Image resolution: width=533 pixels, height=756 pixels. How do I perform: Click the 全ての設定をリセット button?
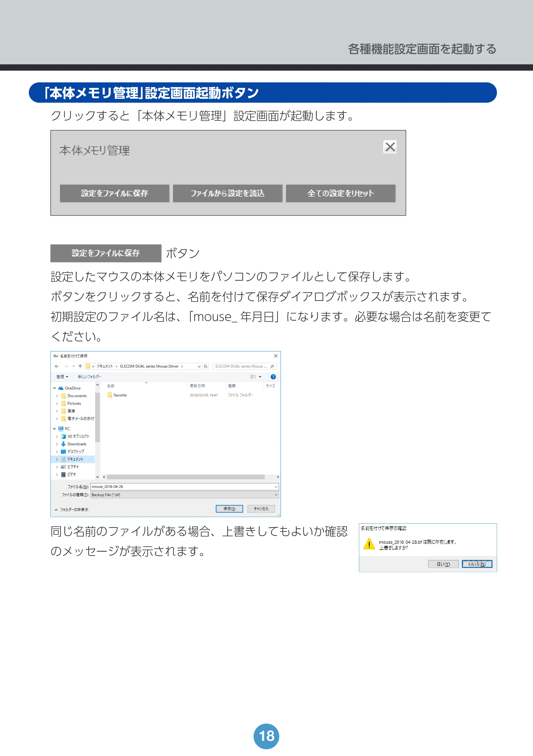[x=340, y=193]
